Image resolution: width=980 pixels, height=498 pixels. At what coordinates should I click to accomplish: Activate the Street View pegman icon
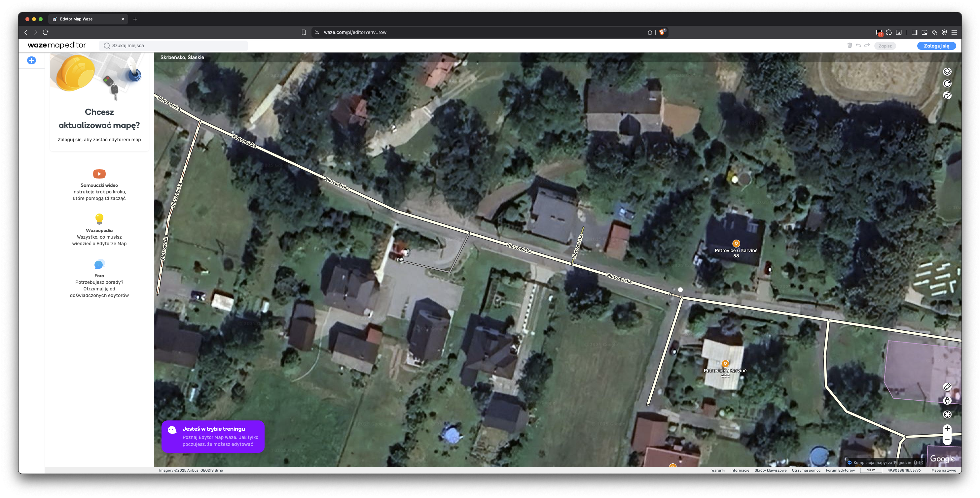coord(947,401)
